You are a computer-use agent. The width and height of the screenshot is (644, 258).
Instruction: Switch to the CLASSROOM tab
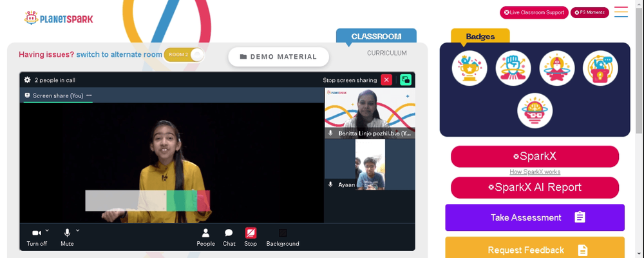point(376,36)
